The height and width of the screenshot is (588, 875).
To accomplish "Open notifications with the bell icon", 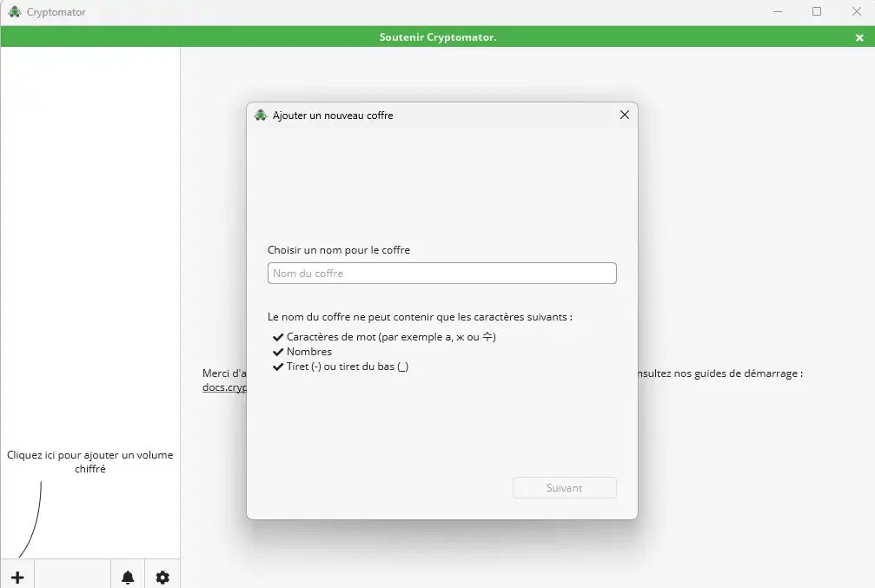I will tap(127, 574).
